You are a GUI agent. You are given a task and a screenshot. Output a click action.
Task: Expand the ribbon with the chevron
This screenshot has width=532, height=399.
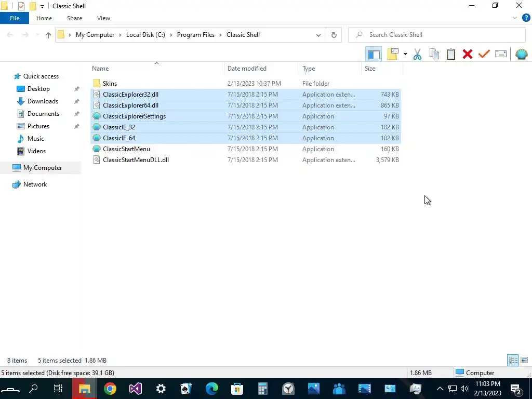pos(515,18)
